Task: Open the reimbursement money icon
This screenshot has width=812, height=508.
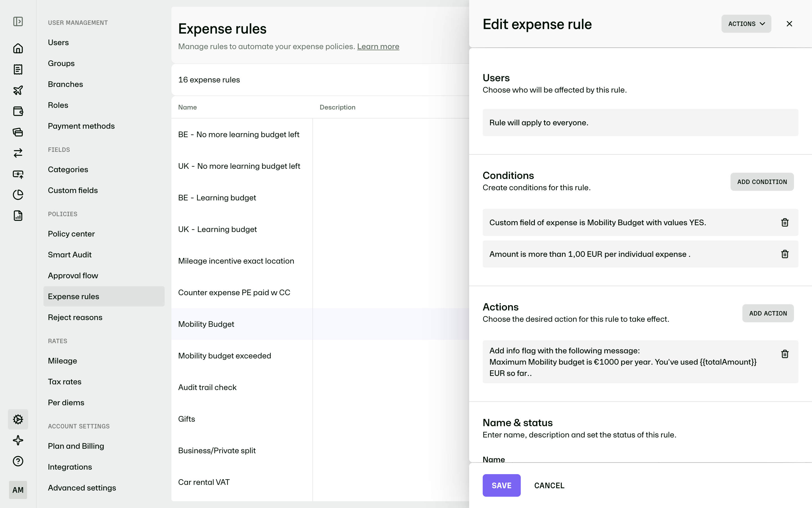Action: 18,174
